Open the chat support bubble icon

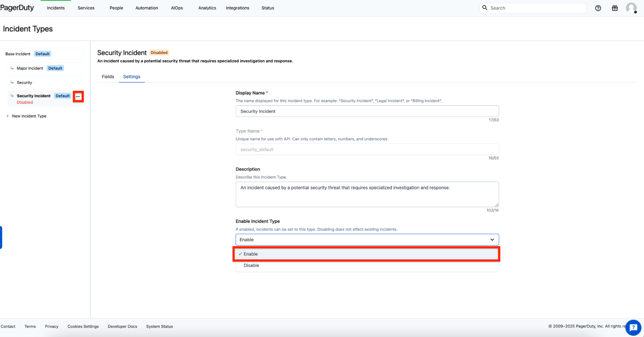pos(633,328)
